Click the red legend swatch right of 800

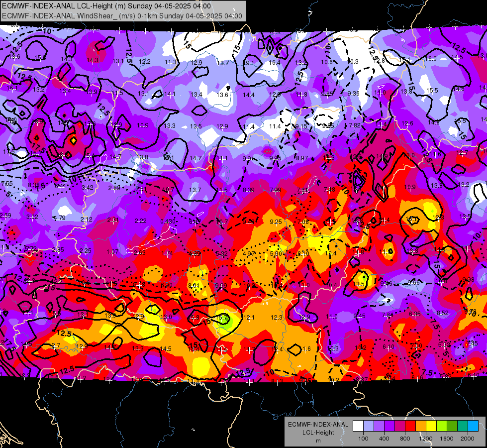pos(410,426)
